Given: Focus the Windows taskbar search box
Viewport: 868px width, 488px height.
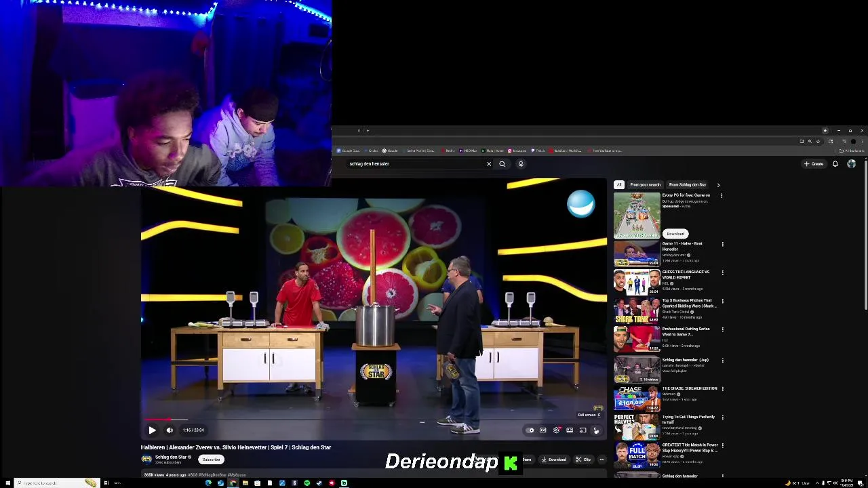Looking at the screenshot, I should click(56, 483).
